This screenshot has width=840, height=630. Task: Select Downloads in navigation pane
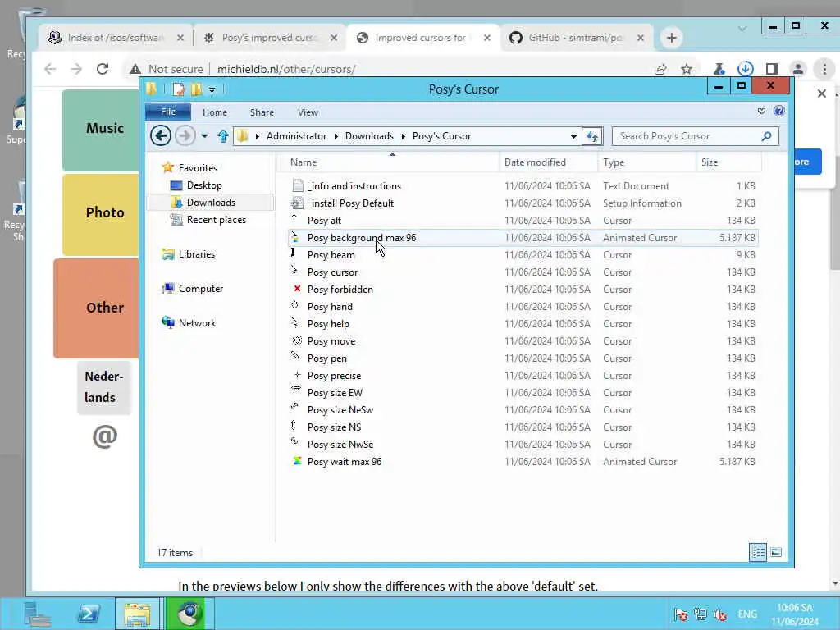(211, 203)
